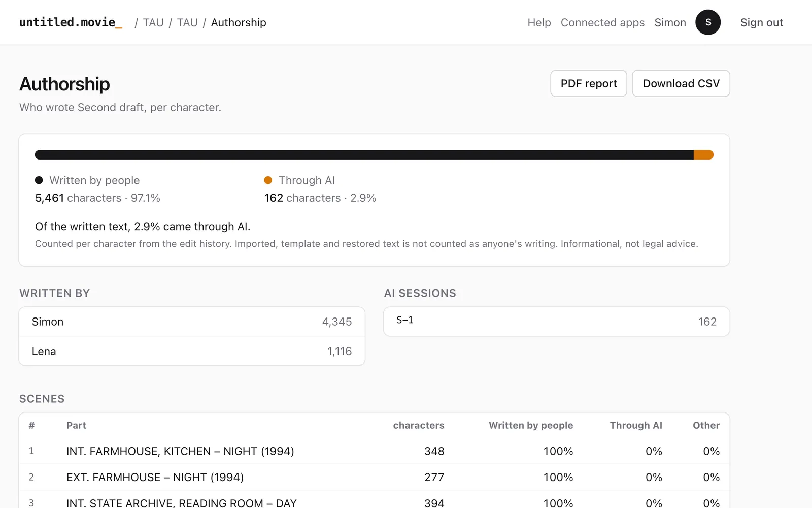Click the Written by people column header
812x508 pixels.
531,425
